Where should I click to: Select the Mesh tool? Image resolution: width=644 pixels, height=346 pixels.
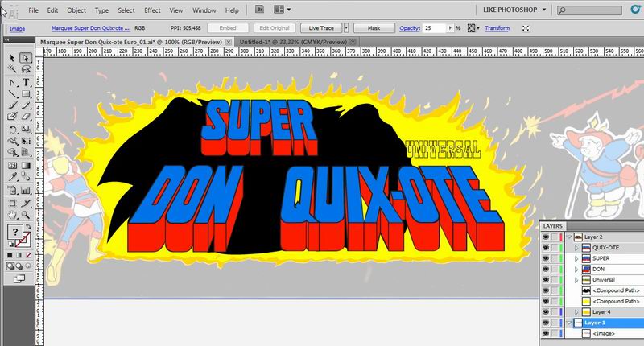pyautogui.click(x=12, y=166)
